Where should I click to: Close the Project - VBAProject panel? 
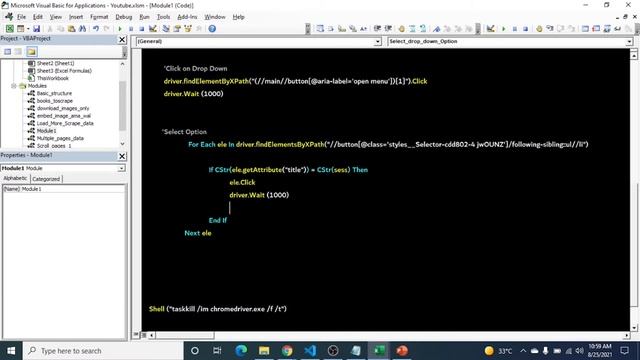click(x=122, y=39)
